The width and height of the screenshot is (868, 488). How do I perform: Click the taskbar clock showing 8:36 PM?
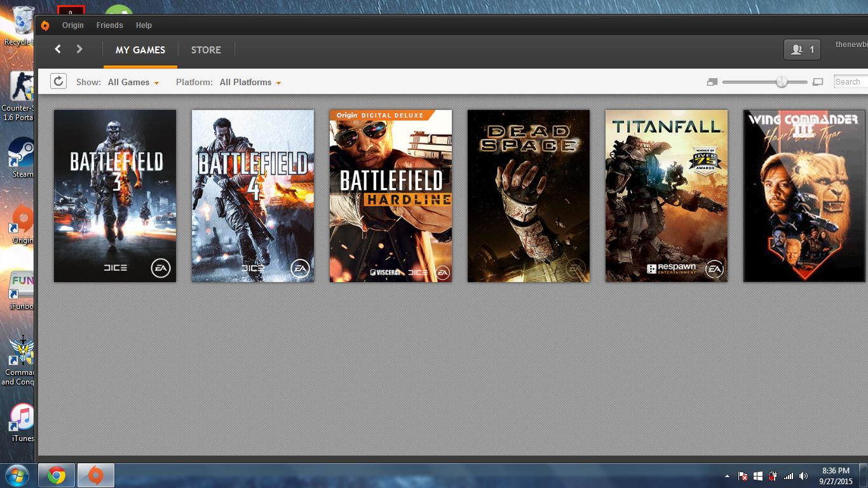point(836,476)
